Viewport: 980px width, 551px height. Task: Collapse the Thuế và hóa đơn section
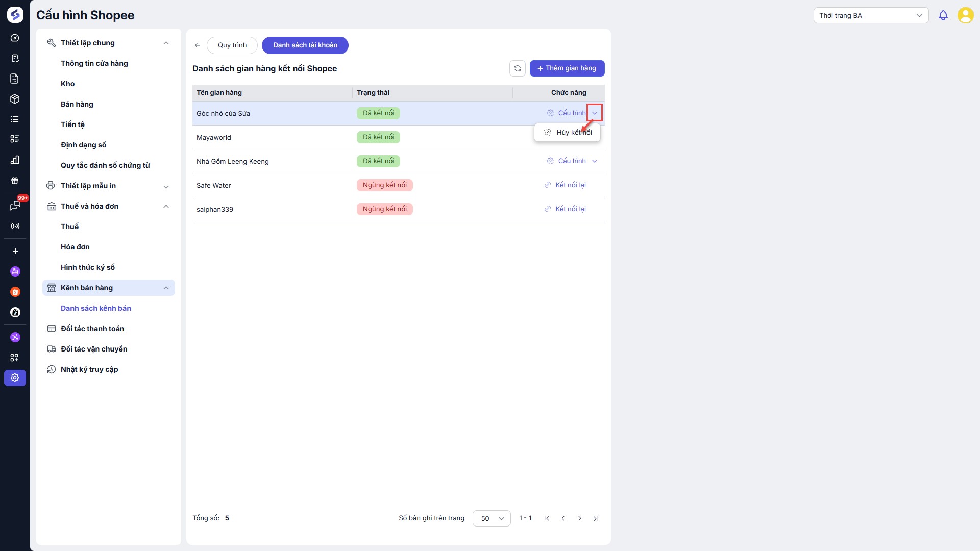click(x=166, y=206)
